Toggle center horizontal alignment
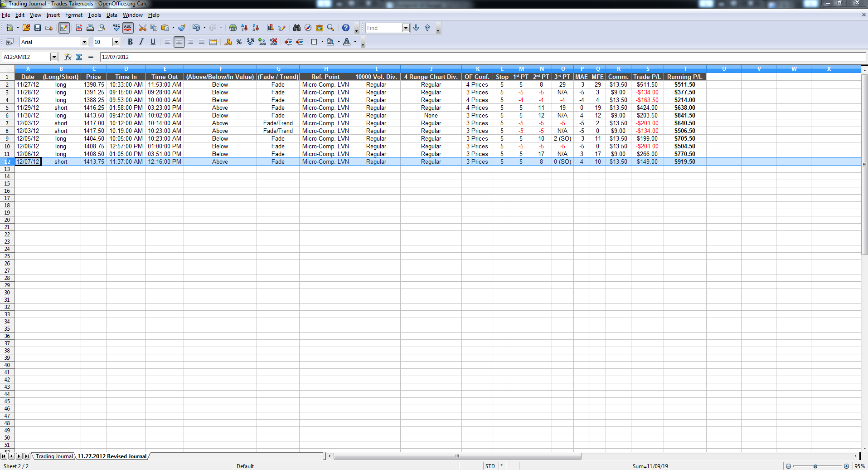868x470 pixels. coord(179,42)
